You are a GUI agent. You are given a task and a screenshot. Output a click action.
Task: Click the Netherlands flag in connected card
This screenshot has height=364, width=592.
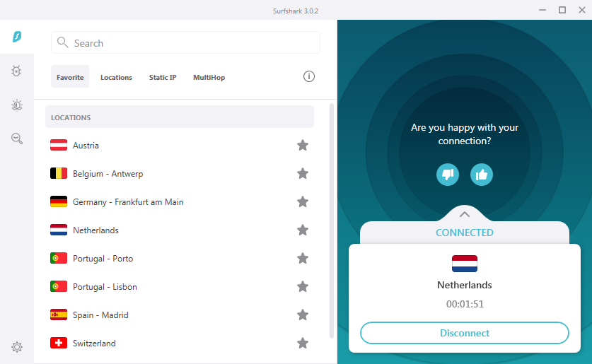[x=465, y=264]
